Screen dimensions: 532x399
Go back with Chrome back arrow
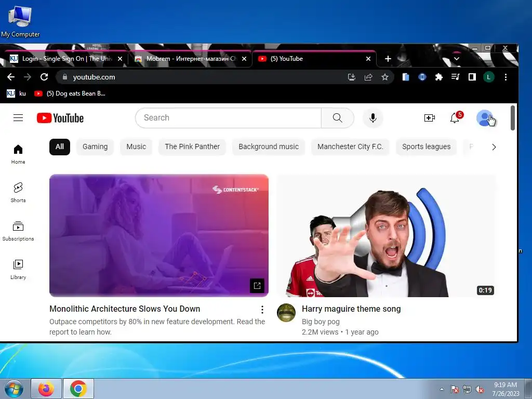point(11,77)
